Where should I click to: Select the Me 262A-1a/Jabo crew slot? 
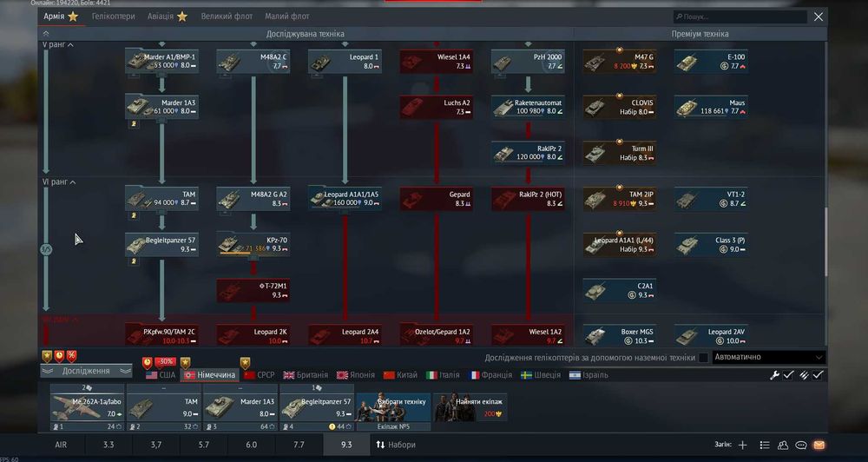pos(87,407)
